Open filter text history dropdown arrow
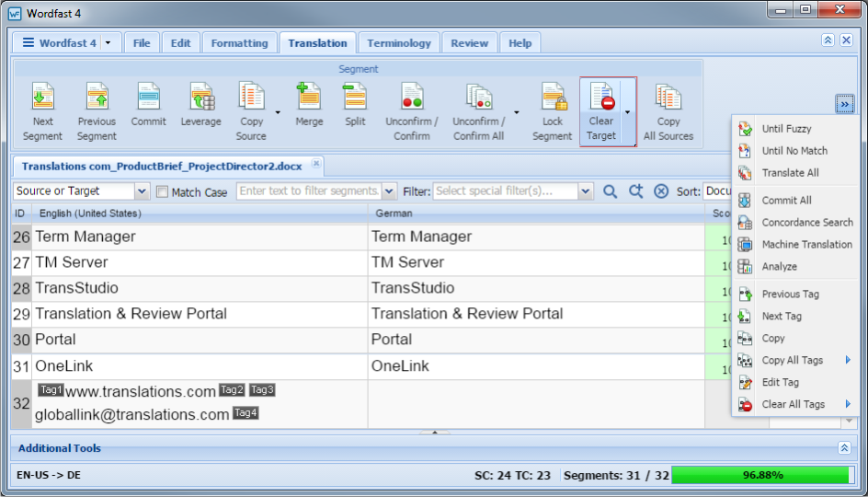The height and width of the screenshot is (497, 868). (x=389, y=191)
